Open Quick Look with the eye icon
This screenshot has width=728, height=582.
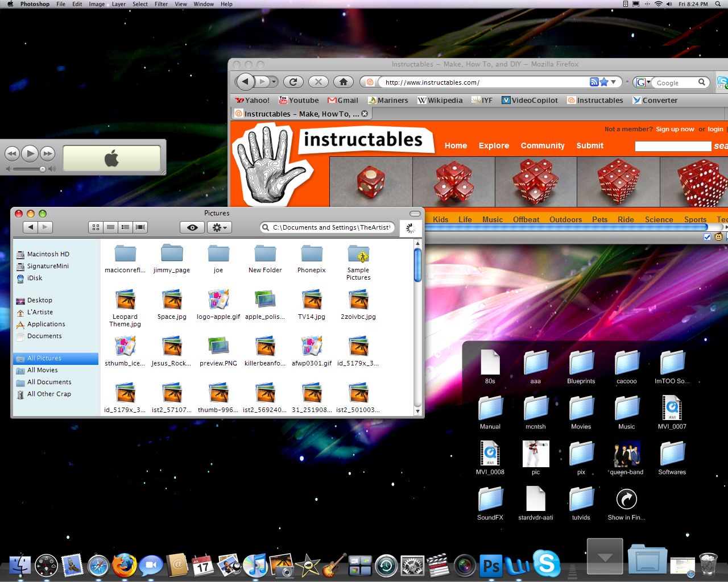pos(192,227)
